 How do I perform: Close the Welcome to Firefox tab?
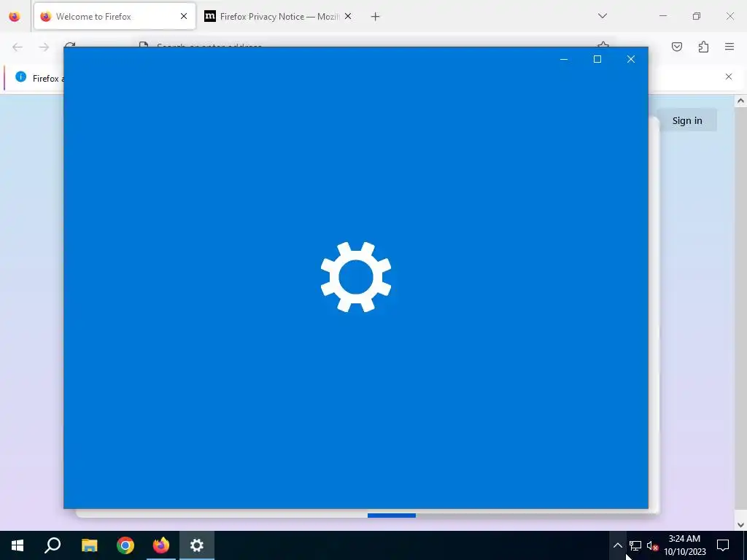(184, 16)
